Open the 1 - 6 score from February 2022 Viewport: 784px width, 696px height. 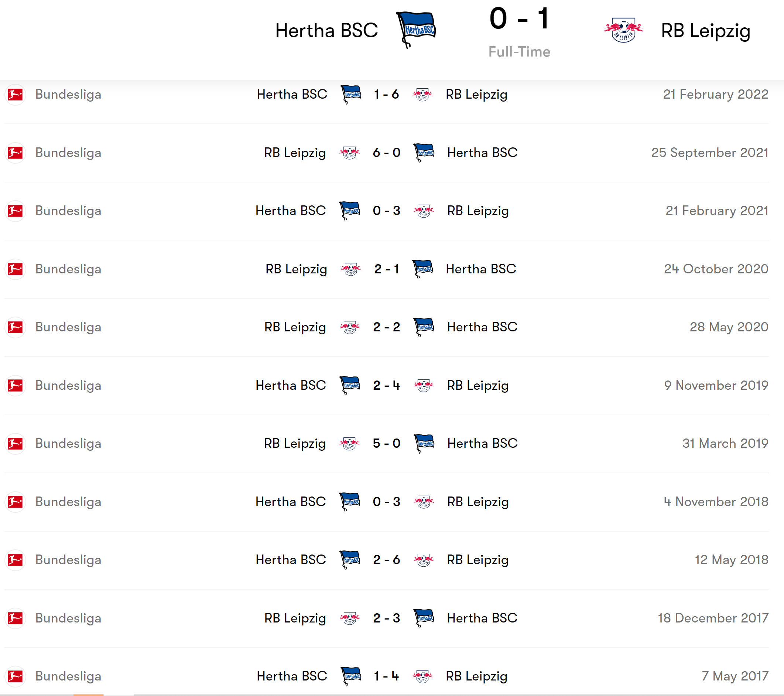pos(386,94)
